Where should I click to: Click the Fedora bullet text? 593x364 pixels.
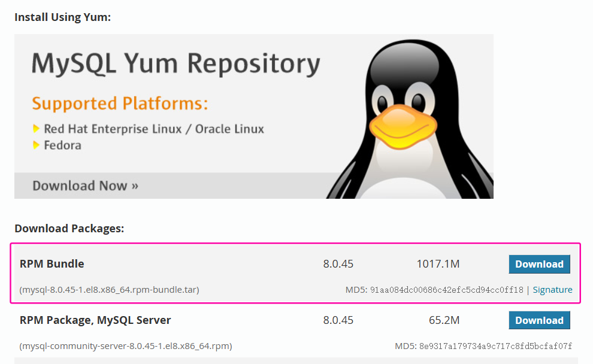tap(62, 145)
